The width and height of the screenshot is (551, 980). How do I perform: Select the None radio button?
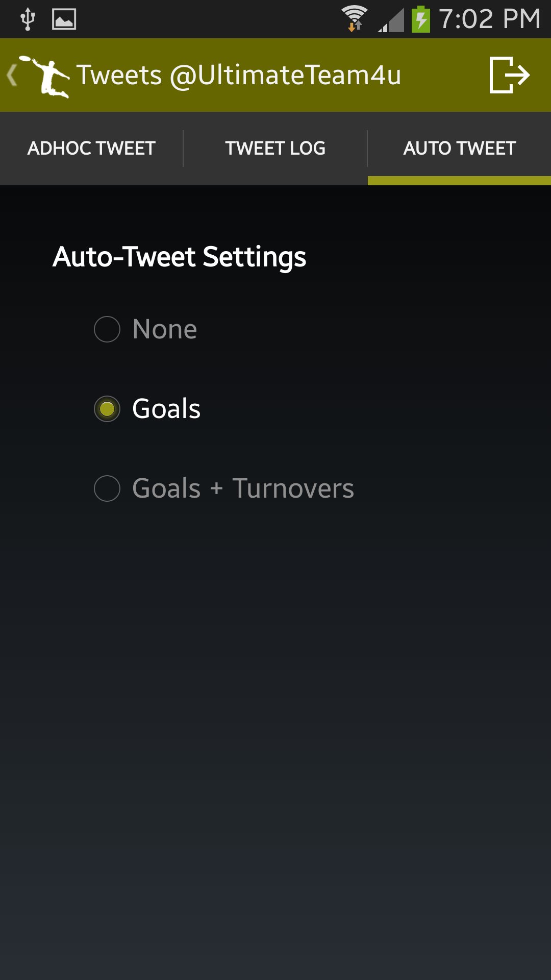pyautogui.click(x=107, y=329)
